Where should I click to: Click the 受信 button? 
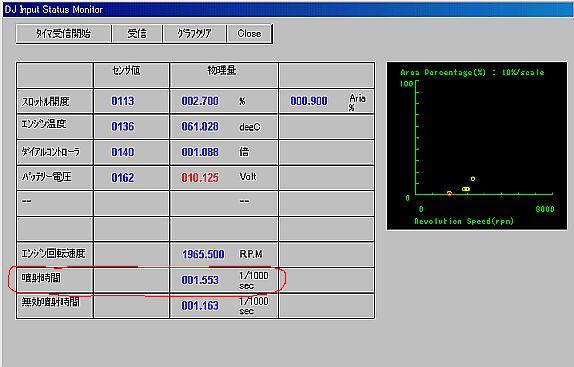click(x=137, y=34)
